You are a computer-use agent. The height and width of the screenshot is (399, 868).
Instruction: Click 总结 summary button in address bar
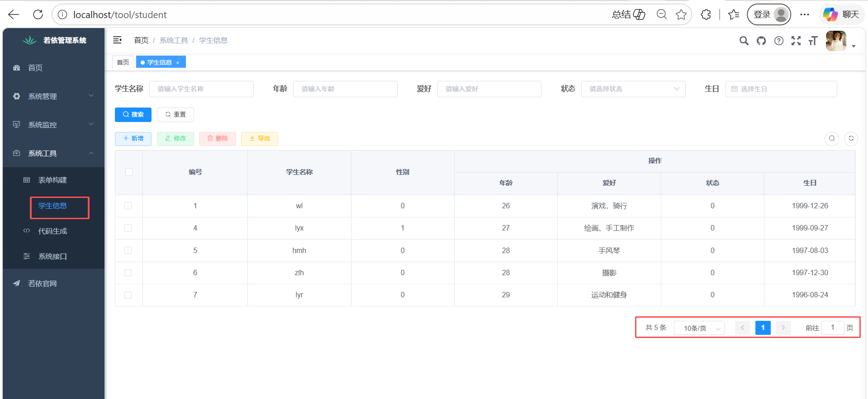tap(628, 14)
